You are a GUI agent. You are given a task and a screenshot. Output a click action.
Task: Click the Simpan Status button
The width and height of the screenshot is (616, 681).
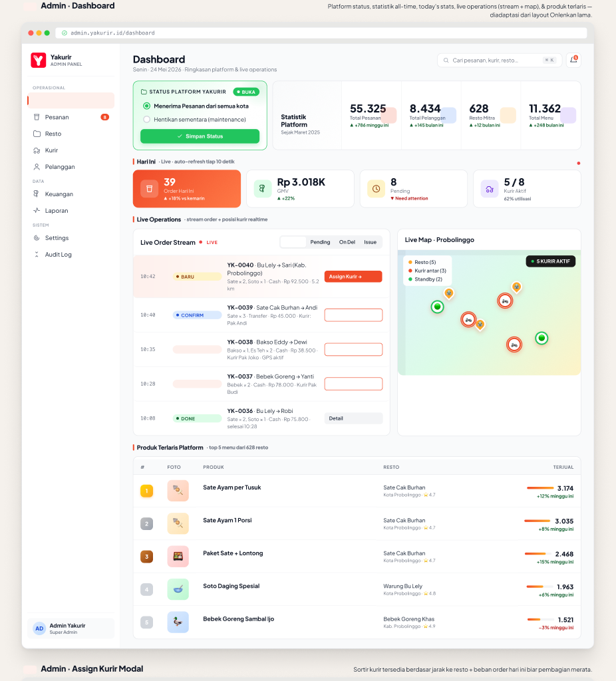click(x=200, y=136)
